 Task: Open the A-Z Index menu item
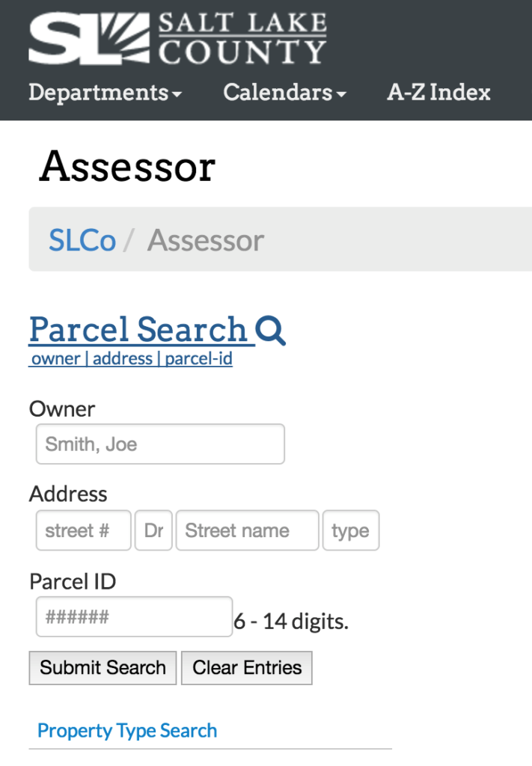click(438, 93)
